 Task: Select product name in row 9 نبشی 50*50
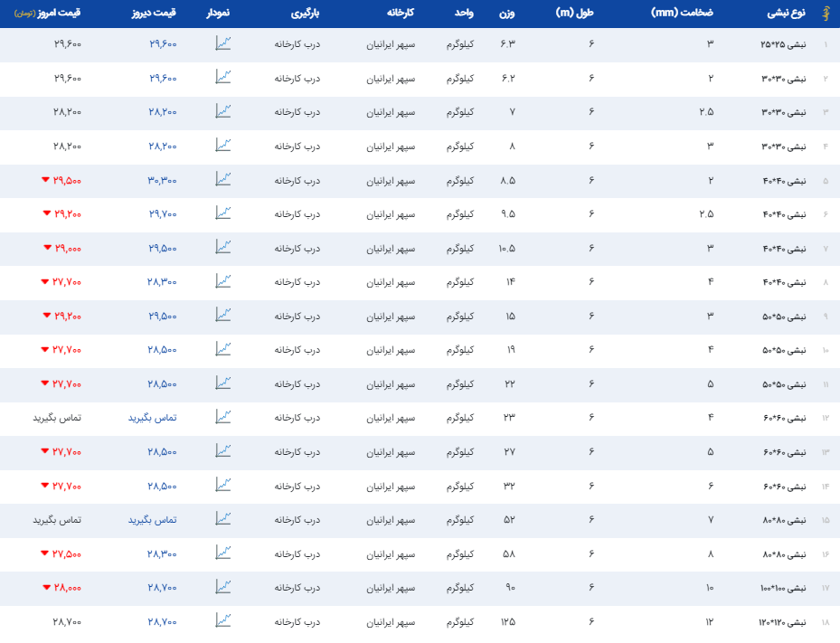pyautogui.click(x=785, y=316)
